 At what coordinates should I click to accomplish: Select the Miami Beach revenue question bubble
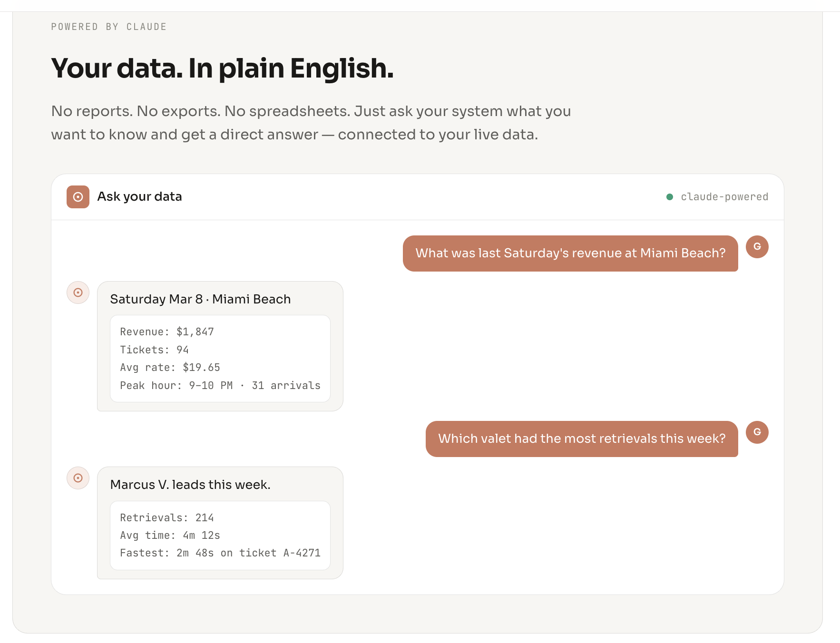coord(570,253)
